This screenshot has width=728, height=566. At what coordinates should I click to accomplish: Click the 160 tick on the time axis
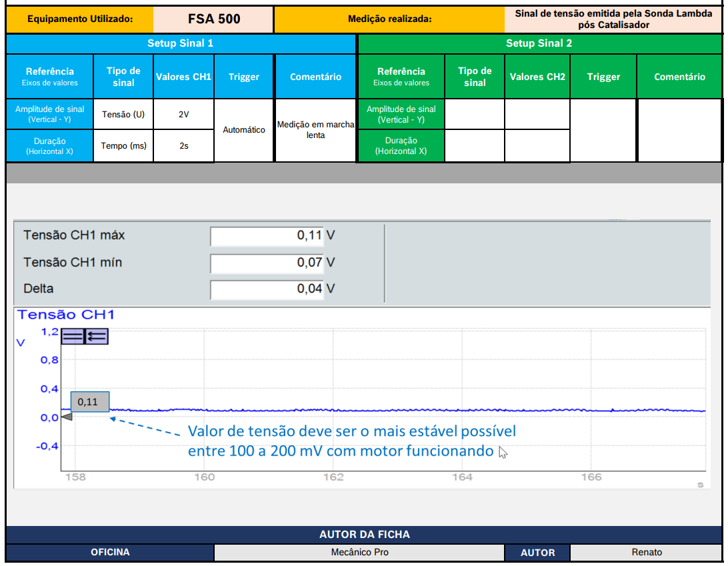[x=204, y=477]
